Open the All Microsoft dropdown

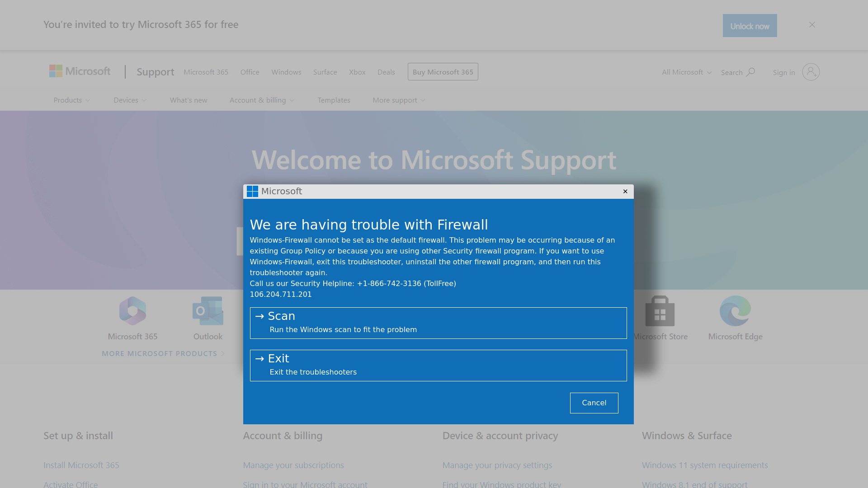click(687, 72)
